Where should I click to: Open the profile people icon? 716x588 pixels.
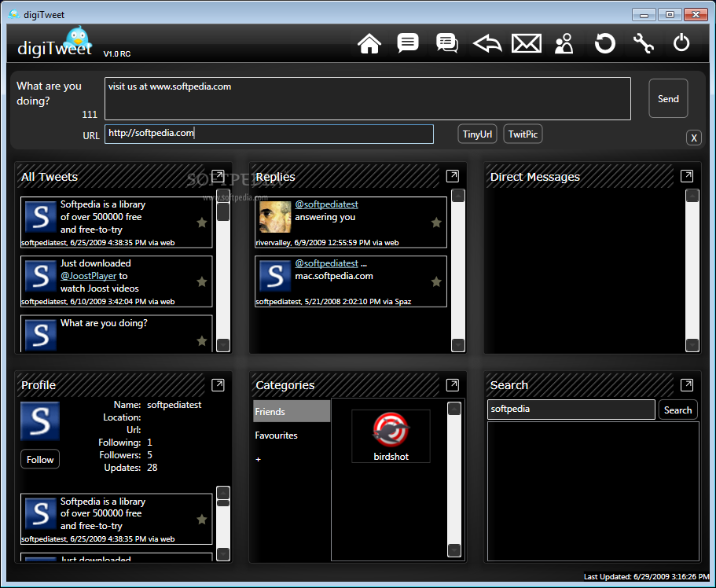click(564, 43)
